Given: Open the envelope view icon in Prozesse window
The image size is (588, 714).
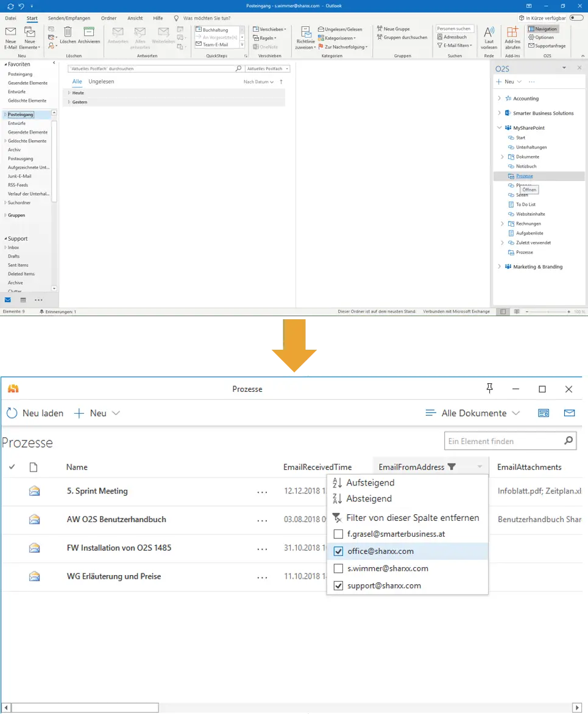Looking at the screenshot, I should click(569, 413).
